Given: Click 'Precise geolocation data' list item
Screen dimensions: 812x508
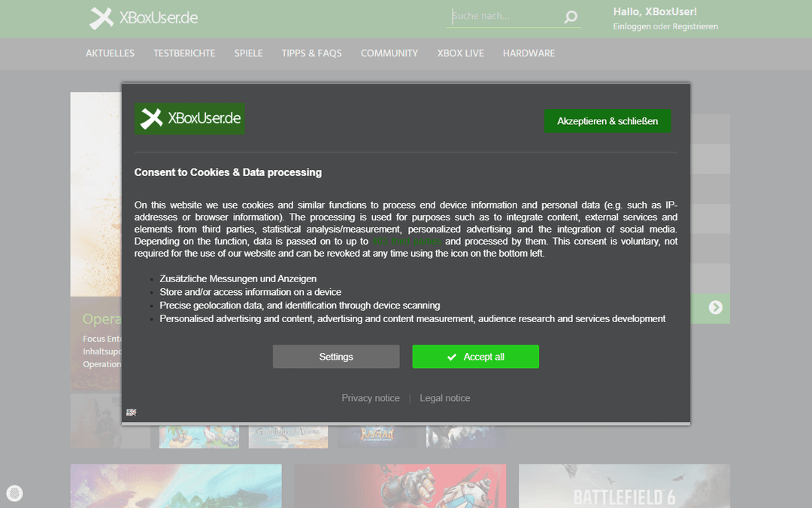Looking at the screenshot, I should (299, 306).
